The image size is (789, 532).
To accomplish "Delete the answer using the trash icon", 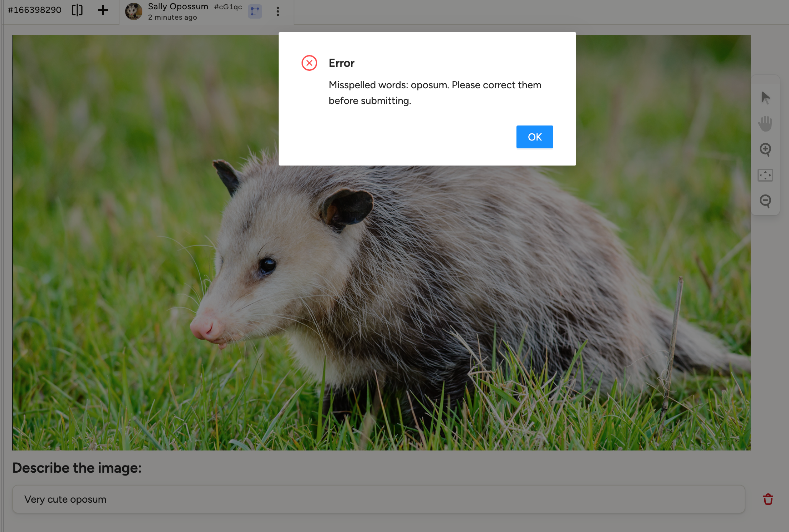I will tap(768, 499).
